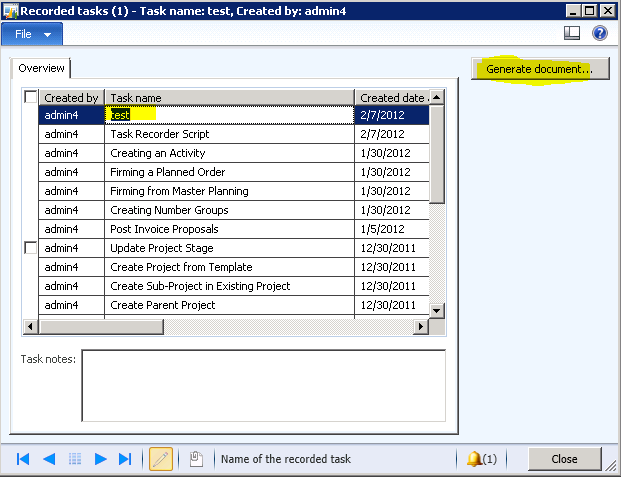The image size is (621, 477).
Task: Click the horizontal scrollbar left arrow
Action: tap(30, 327)
